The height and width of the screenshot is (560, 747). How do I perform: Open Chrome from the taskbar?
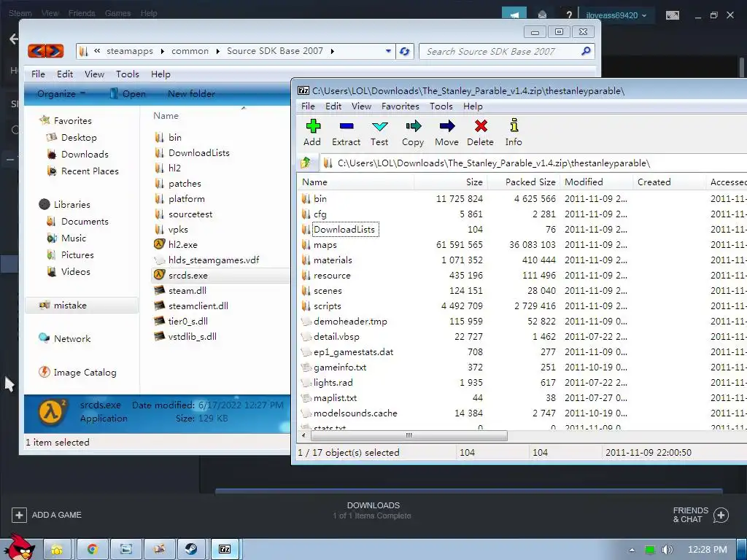point(92,550)
